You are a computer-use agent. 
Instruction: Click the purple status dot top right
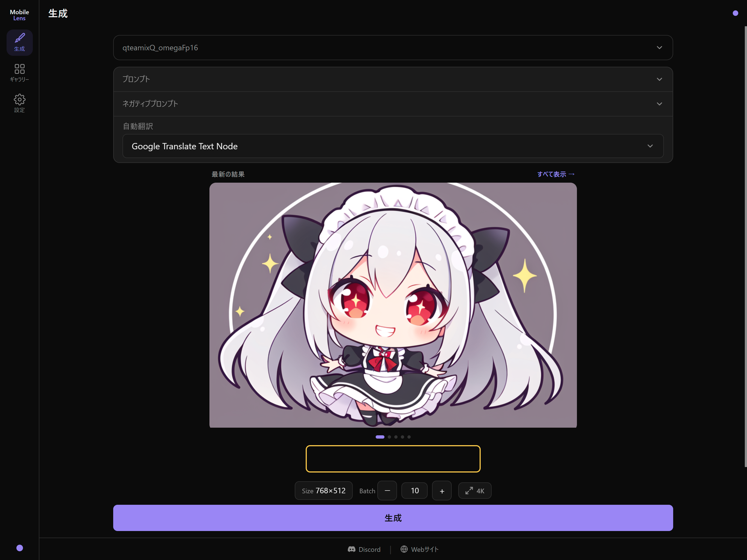click(735, 13)
